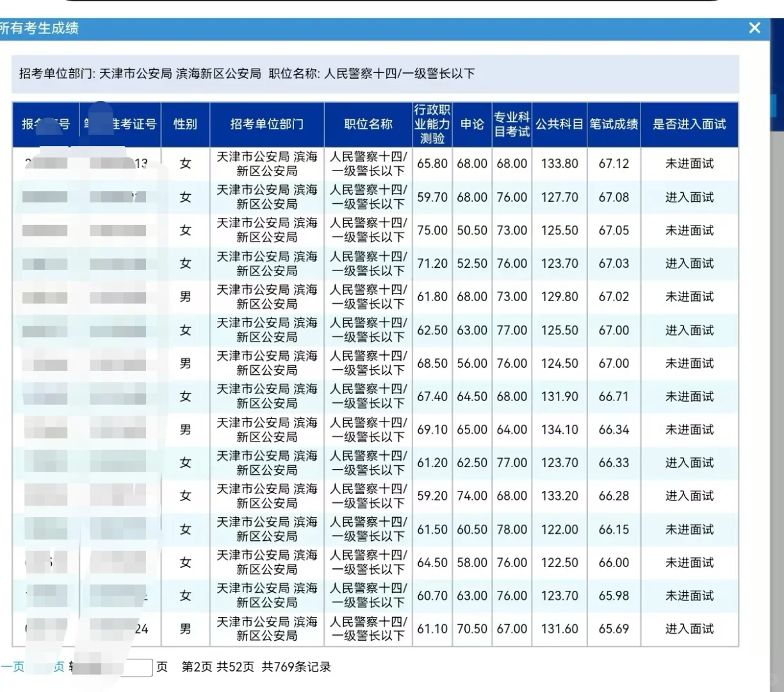Click the professional exam score 64.00 cell
This screenshot has width=784, height=692.
coord(512,430)
